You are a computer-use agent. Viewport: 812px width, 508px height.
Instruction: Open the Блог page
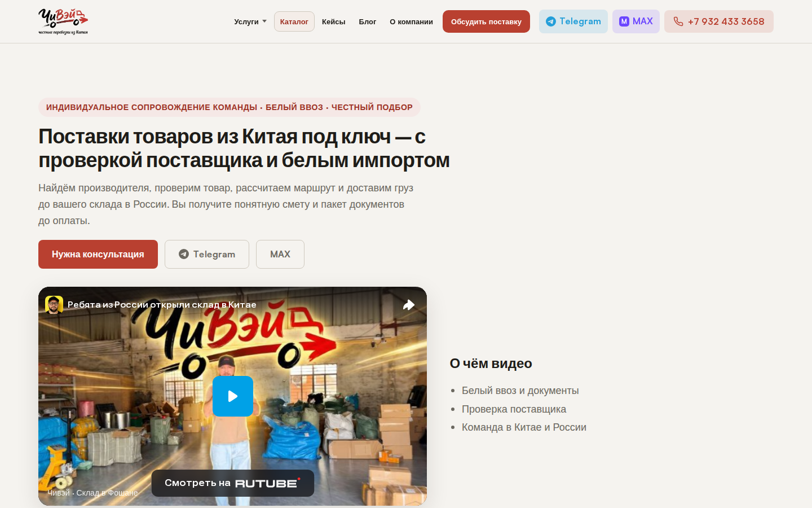(368, 21)
